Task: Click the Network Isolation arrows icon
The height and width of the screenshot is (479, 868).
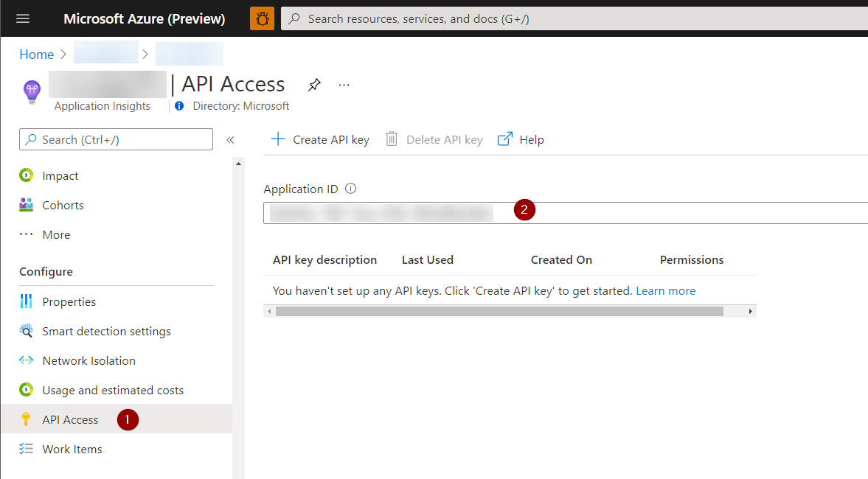Action: pos(26,360)
